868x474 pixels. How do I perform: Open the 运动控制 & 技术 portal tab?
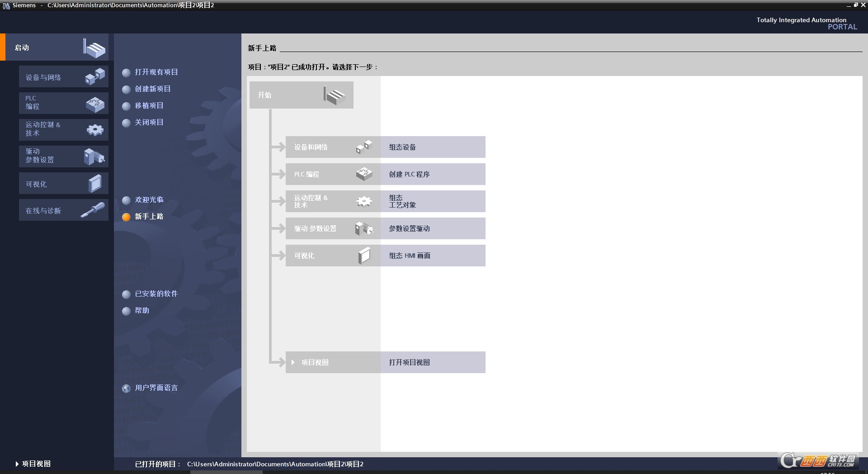64,130
